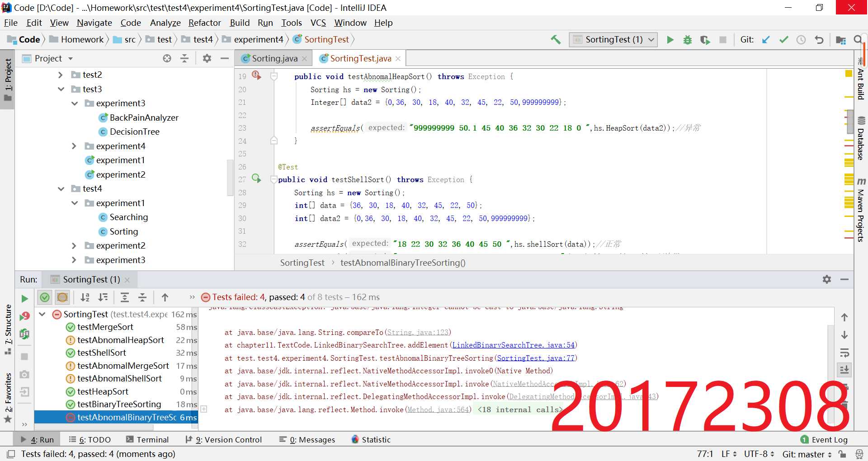
Task: Click Git: master branch in status bar
Action: tap(807, 454)
